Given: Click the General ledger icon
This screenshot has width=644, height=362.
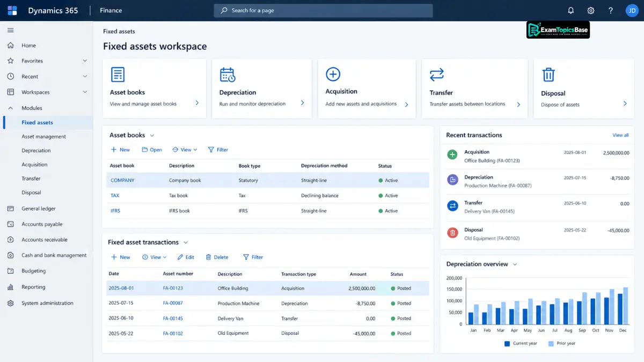Looking at the screenshot, I should coord(11,209).
